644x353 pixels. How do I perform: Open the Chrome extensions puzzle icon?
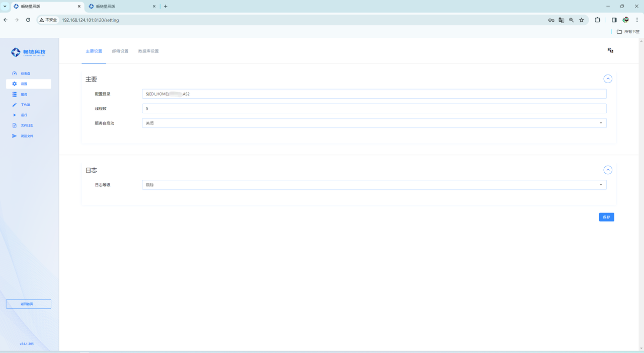coord(598,20)
